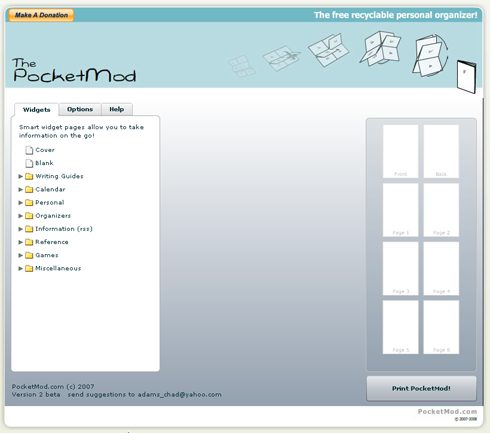Select the Page 3 slot
The width and height of the screenshot is (490, 433).
coord(400,269)
